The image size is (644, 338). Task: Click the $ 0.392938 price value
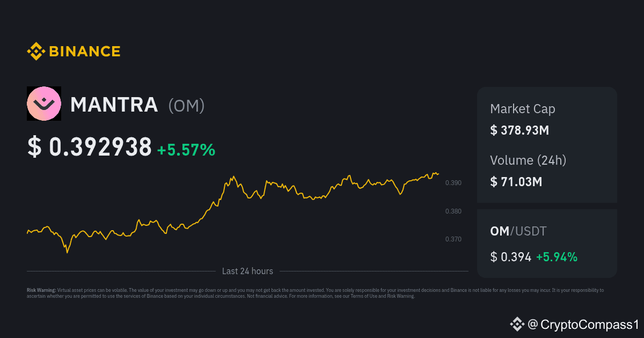(x=90, y=147)
